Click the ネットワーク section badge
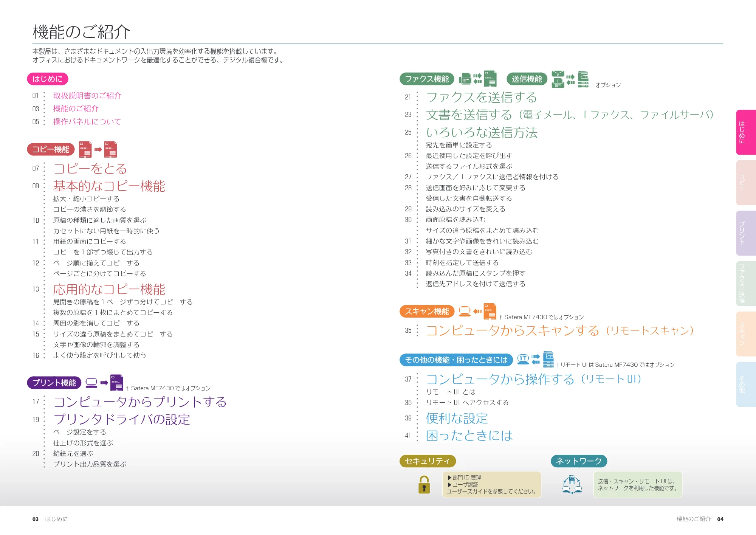This screenshot has height=535, width=756. pyautogui.click(x=579, y=461)
